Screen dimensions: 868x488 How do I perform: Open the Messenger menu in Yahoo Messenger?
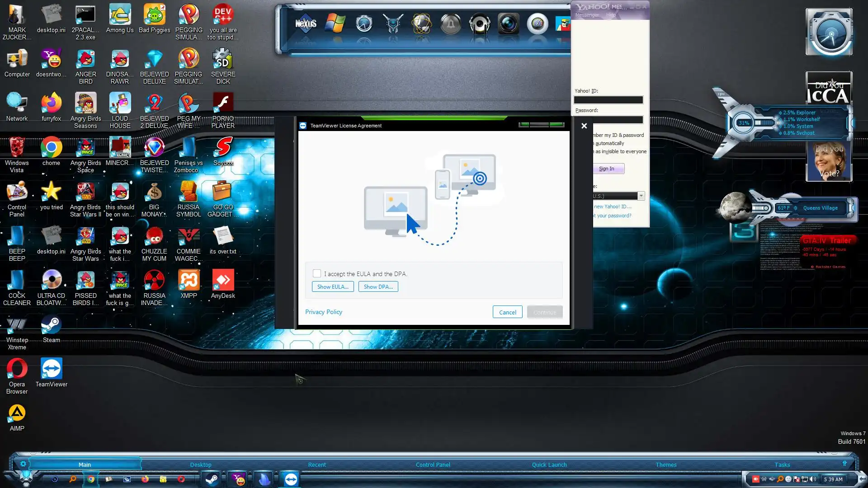587,15
